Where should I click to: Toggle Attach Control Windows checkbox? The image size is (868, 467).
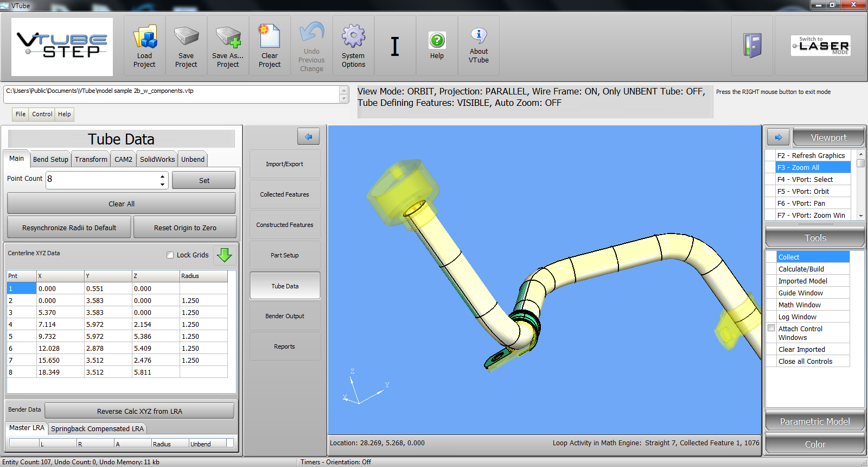[x=771, y=328]
